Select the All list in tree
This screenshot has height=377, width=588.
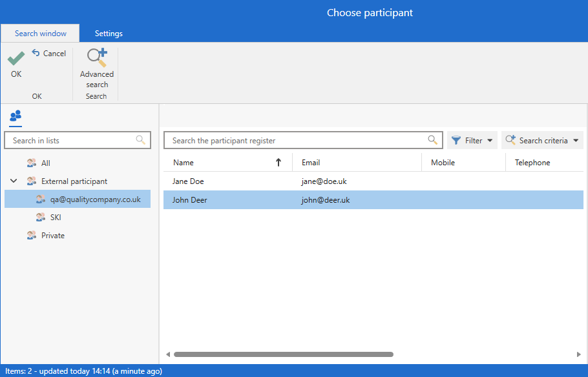[45, 163]
